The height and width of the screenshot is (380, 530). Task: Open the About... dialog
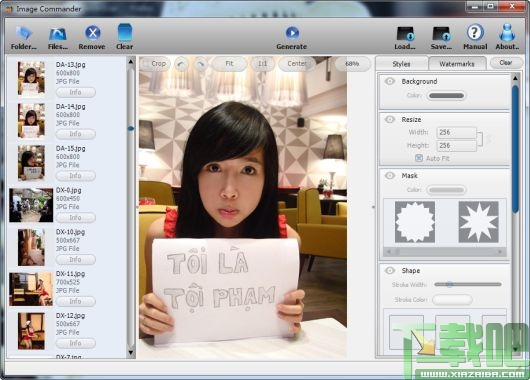[x=507, y=38]
